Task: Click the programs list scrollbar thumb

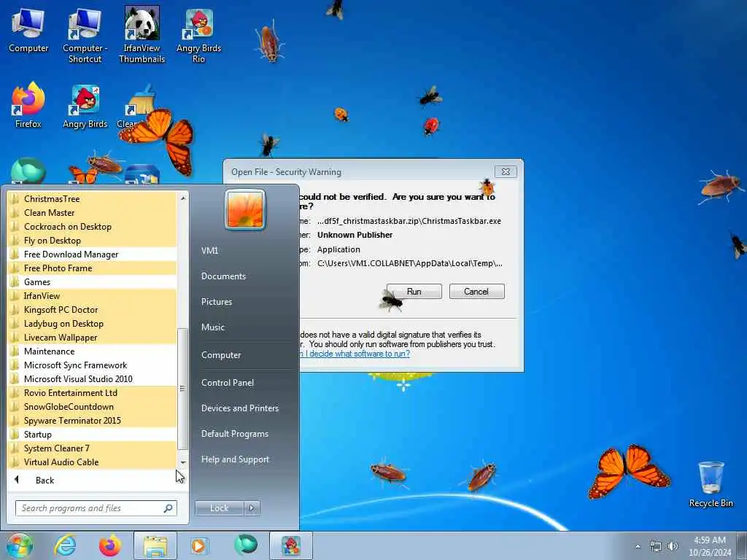Action: click(182, 389)
